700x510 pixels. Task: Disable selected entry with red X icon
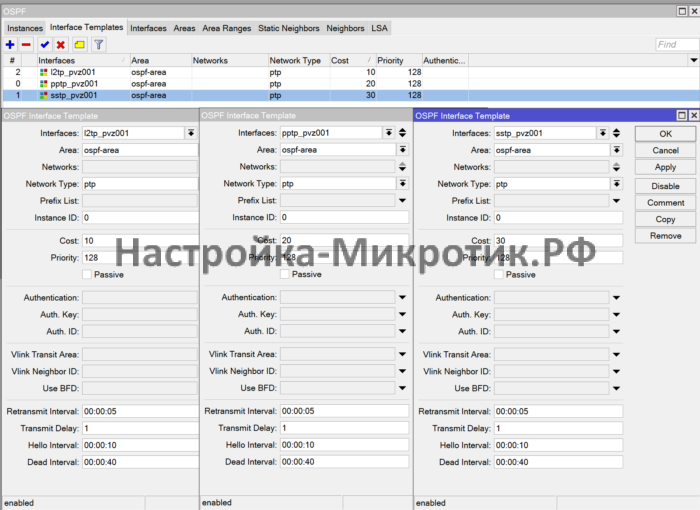point(61,45)
